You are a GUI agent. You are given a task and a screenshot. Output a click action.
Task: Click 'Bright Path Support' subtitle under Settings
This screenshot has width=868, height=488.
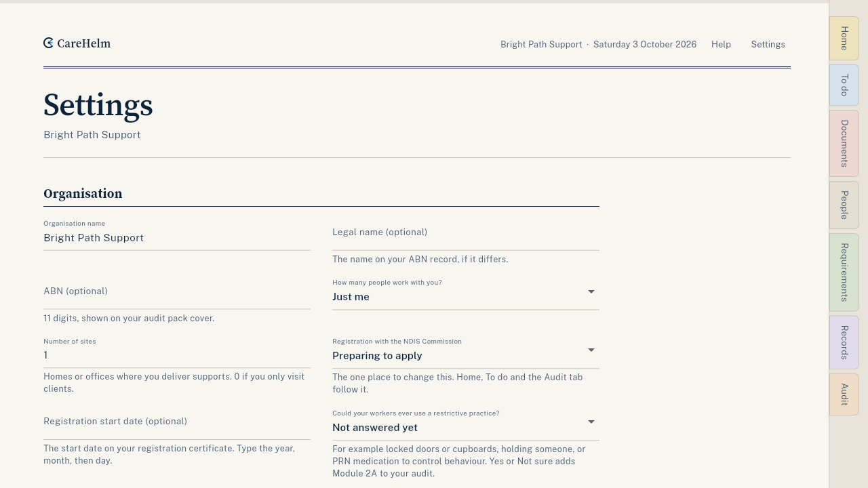click(x=92, y=135)
